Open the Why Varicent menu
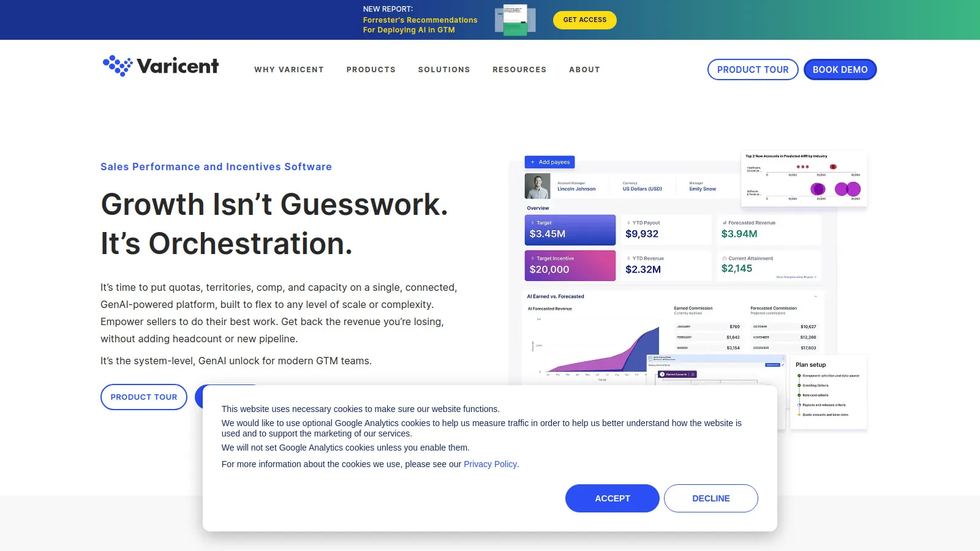Viewport: 980px width, 551px height. 289,70
